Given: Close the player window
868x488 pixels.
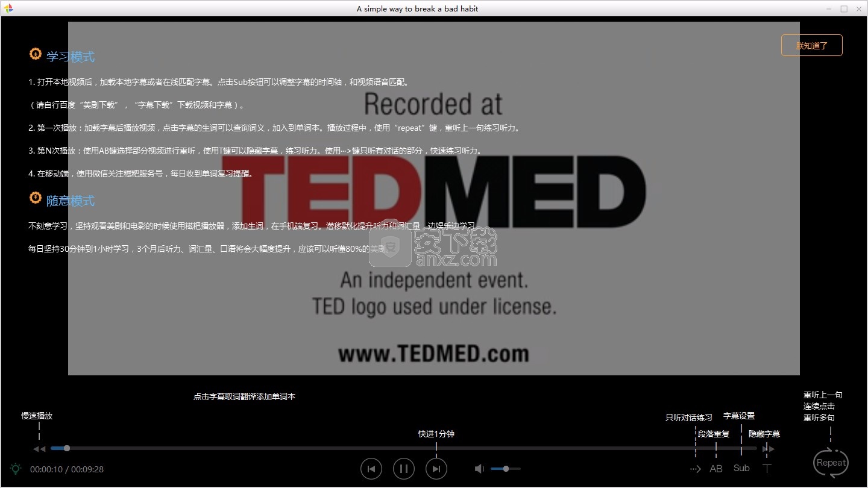Looking at the screenshot, I should click(859, 8).
